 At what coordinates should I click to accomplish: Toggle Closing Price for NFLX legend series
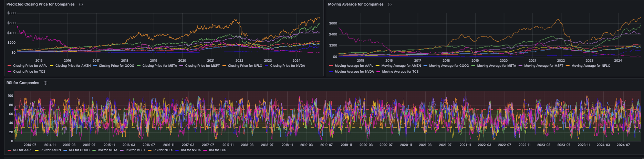[x=245, y=66]
